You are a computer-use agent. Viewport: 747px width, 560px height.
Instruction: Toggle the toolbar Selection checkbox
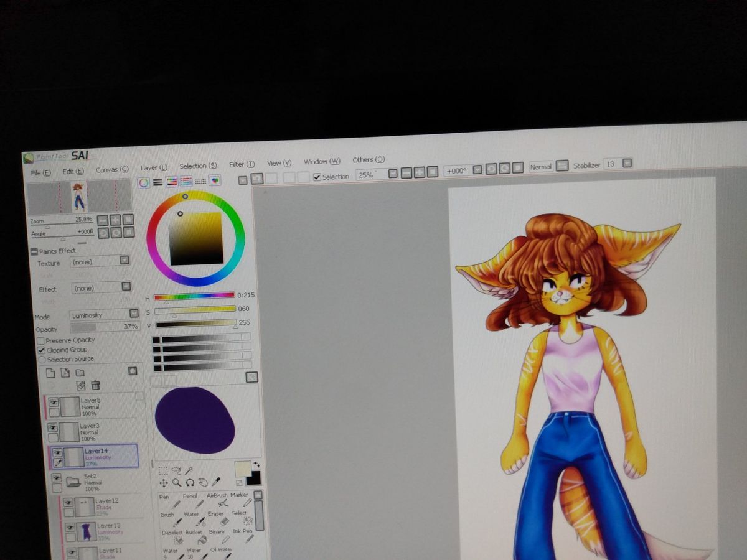point(317,177)
